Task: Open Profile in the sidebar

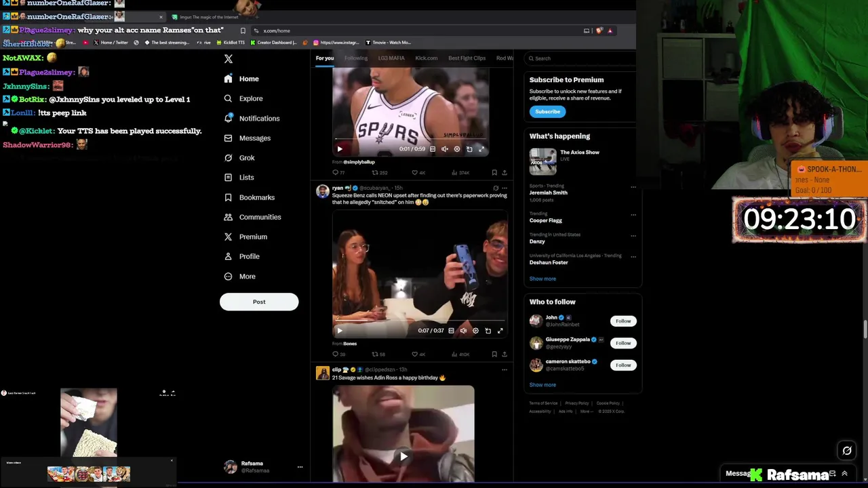Action: [241, 256]
